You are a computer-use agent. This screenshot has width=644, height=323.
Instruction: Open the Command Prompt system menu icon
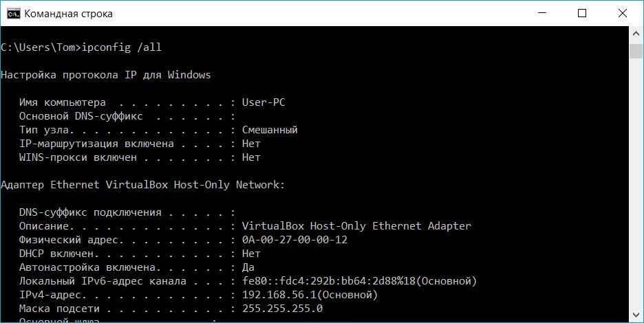pos(12,13)
